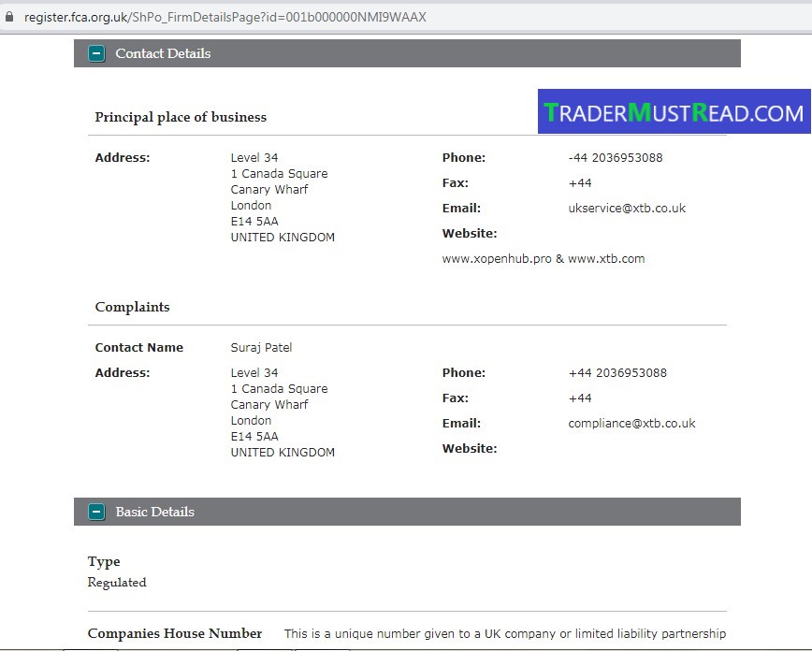Click the Regulated type value
Viewport: 812px width, 651px height.
tap(117, 583)
